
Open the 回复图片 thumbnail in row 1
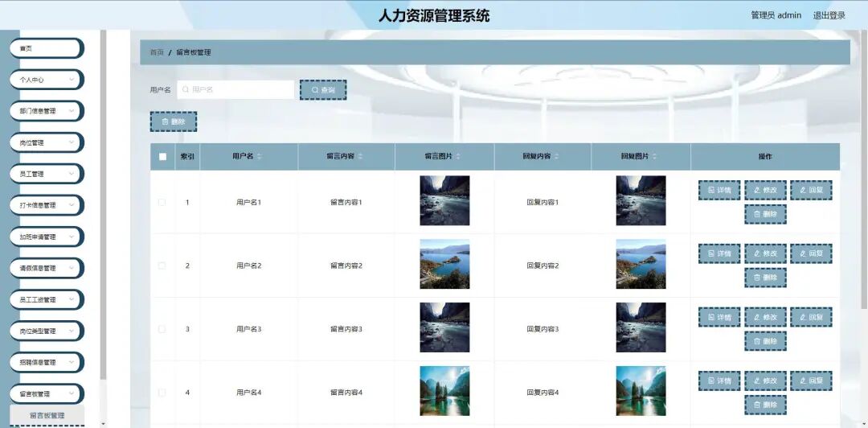(x=641, y=200)
